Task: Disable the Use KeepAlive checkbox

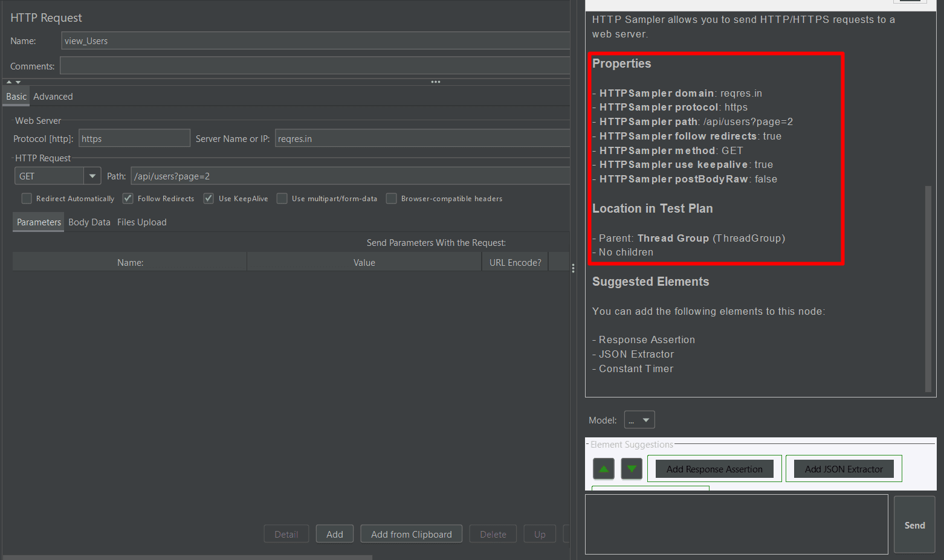Action: coord(209,199)
